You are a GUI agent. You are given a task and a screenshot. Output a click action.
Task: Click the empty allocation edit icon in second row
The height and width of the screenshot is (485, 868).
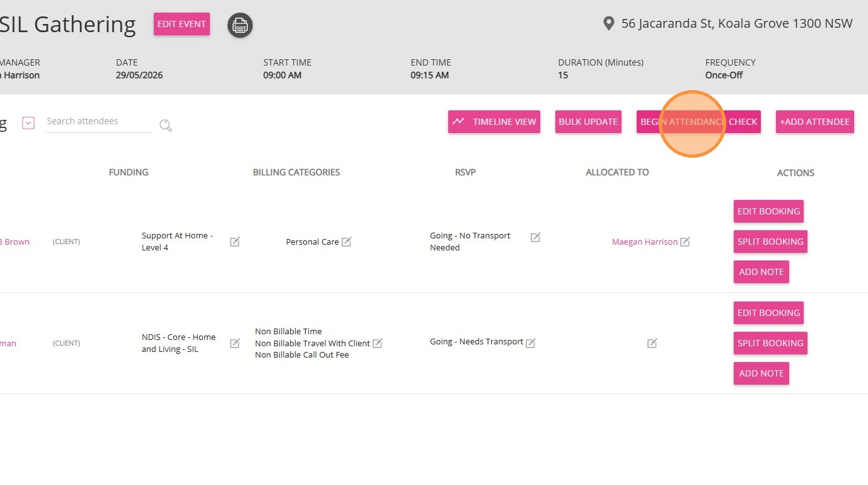click(x=652, y=343)
